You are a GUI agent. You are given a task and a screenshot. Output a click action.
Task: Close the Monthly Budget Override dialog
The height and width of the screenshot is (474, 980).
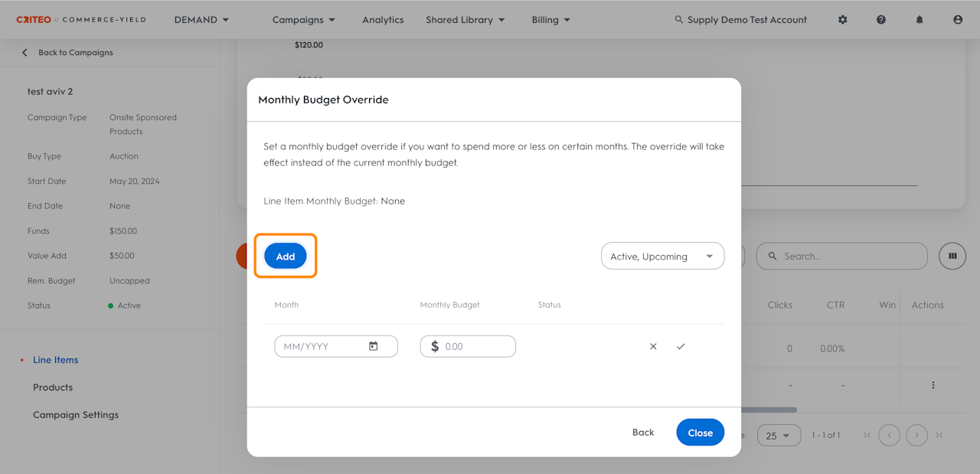pyautogui.click(x=700, y=433)
